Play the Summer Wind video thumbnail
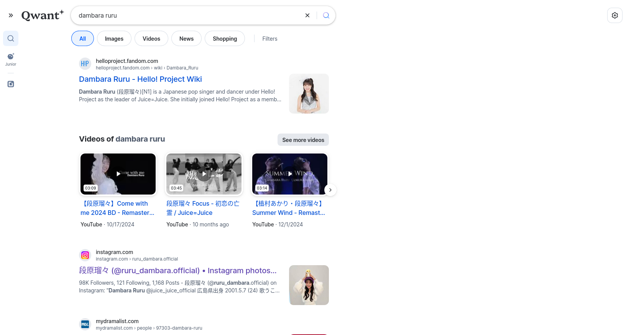The height and width of the screenshot is (335, 644). 290,174
